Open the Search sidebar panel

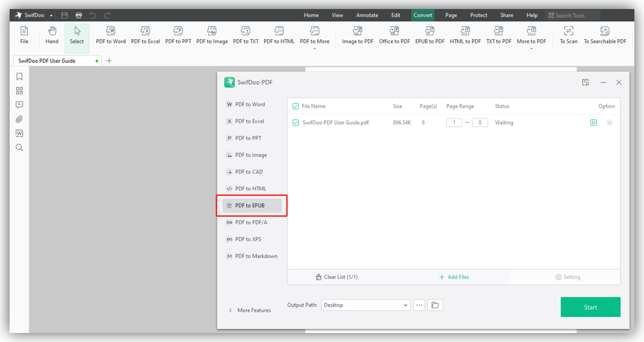pyautogui.click(x=19, y=148)
